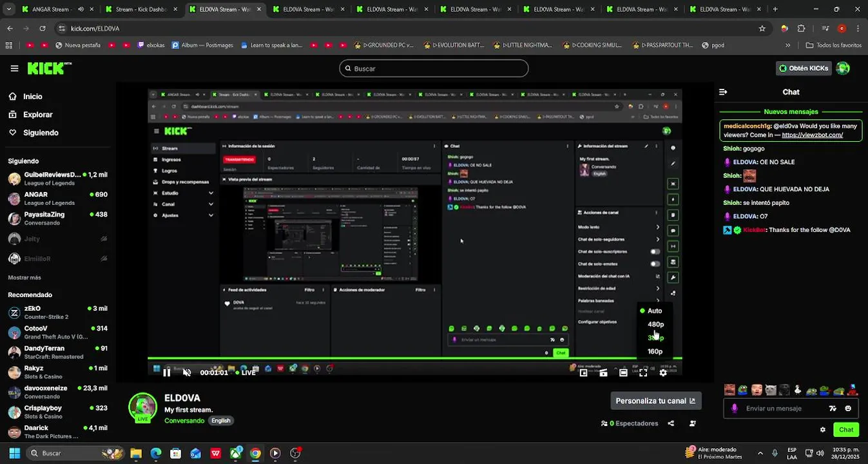Viewport: 868px width, 464px height.
Task: Open Google Chrome from taskbar
Action: (x=255, y=453)
